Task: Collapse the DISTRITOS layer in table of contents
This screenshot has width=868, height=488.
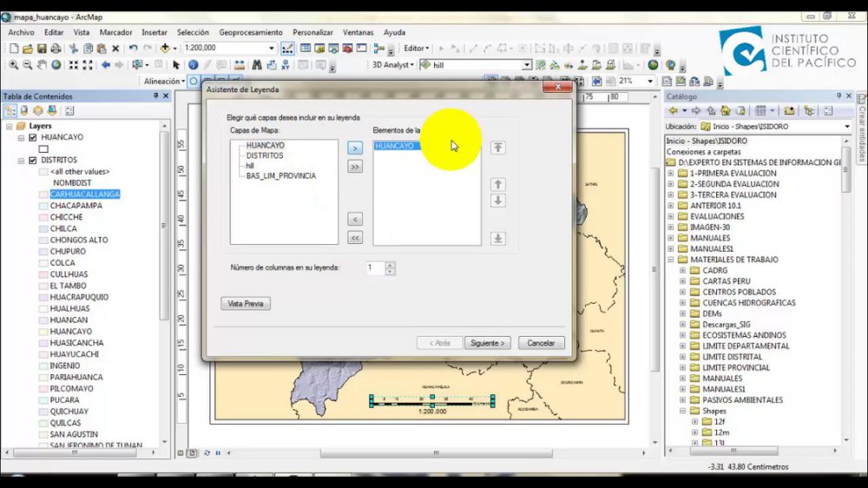Action: coord(21,161)
